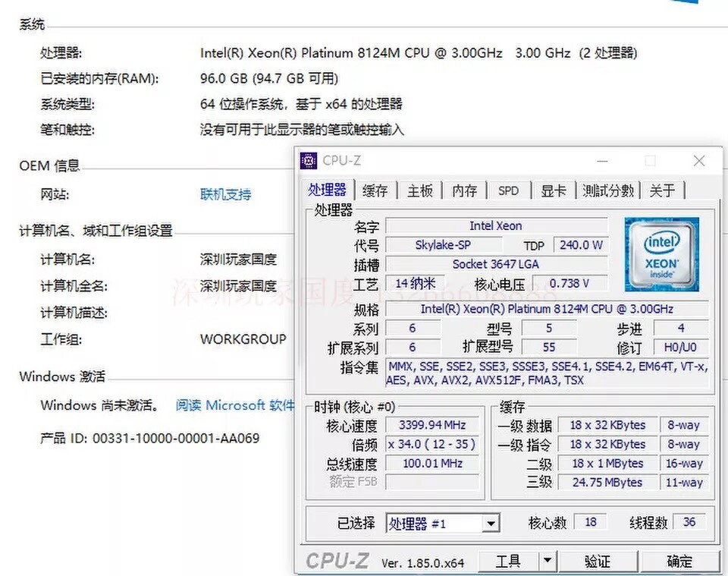
Task: Close the CPU-Z window
Action: pyautogui.click(x=698, y=161)
